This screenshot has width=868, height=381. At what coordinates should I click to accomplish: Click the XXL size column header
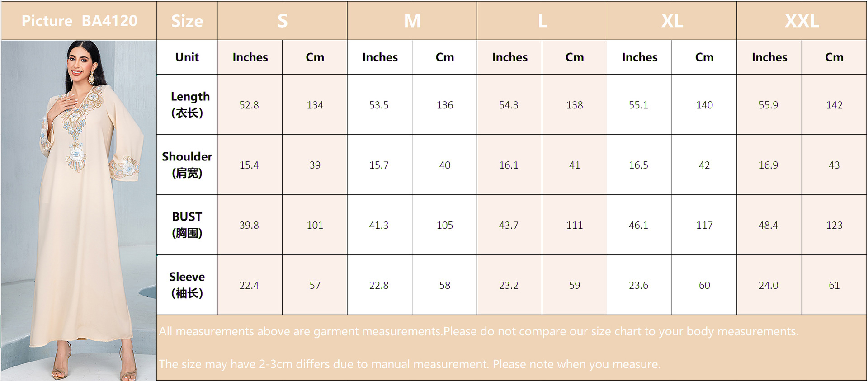pyautogui.click(x=802, y=21)
